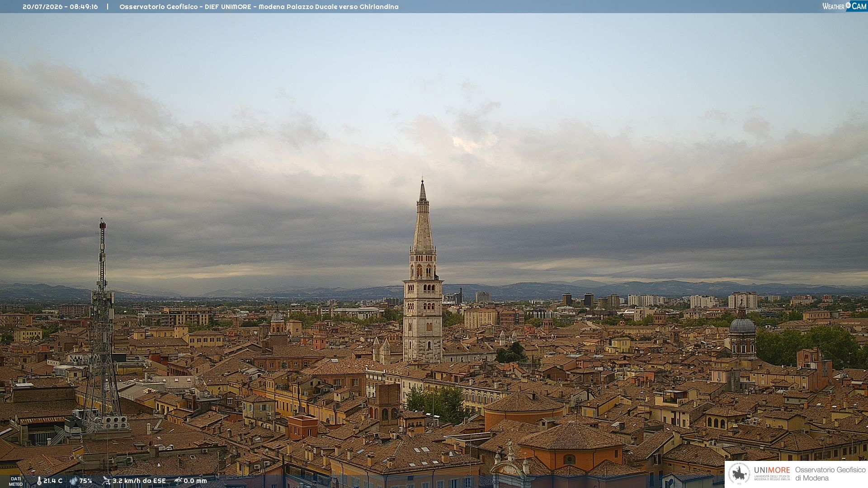Click the temperature value 21.4 C

coord(53,481)
